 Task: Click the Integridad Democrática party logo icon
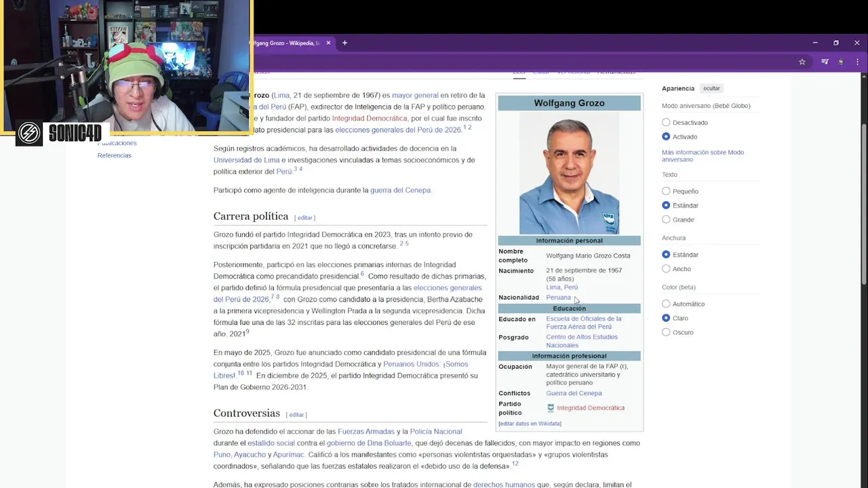(551, 408)
